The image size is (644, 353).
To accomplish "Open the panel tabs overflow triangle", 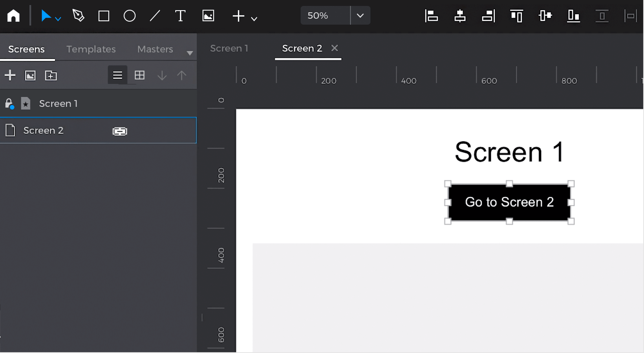I will tap(190, 53).
